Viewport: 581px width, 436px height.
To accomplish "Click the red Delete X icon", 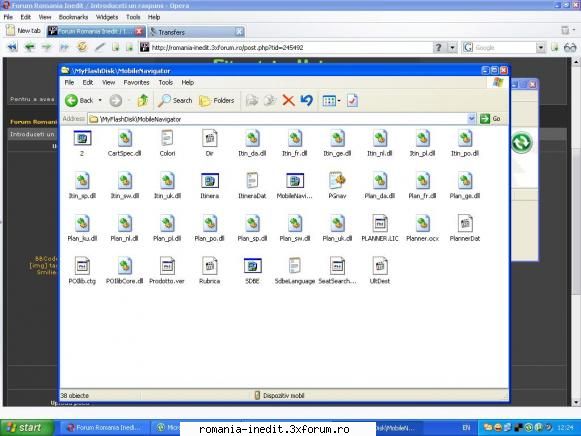I will coord(288,100).
